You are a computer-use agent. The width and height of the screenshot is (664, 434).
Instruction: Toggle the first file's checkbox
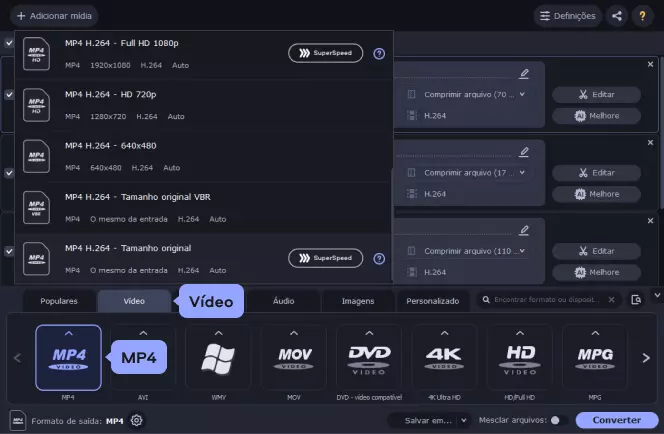click(9, 94)
